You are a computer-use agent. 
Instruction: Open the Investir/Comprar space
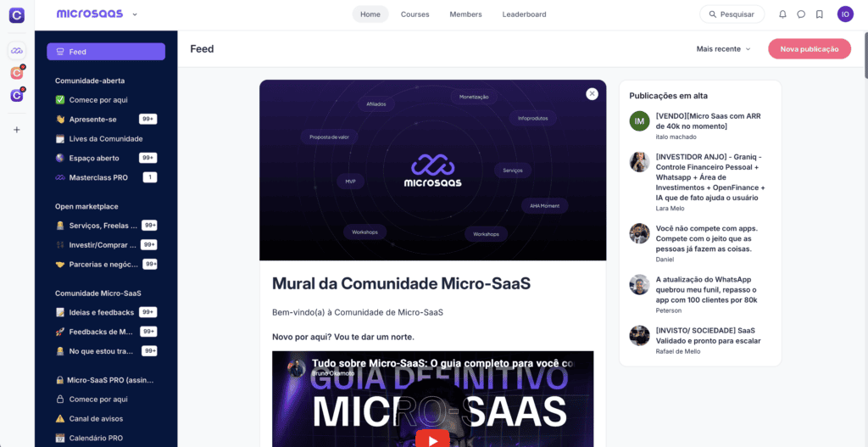[106, 245]
